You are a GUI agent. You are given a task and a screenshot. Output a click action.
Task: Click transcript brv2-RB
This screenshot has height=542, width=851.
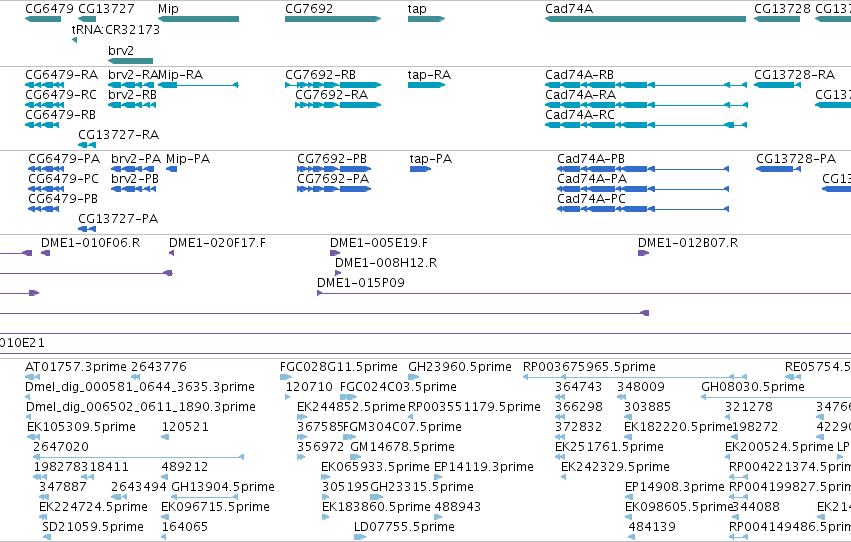(x=132, y=105)
